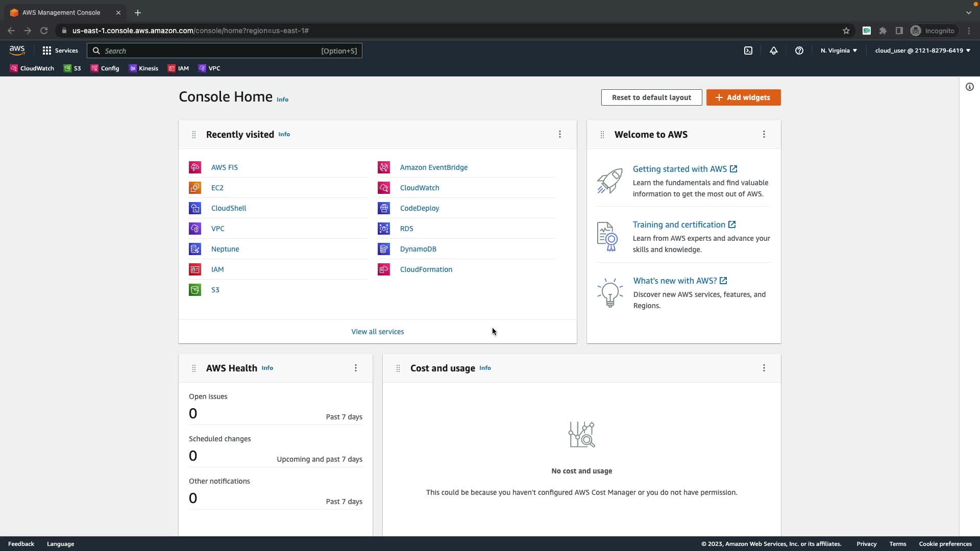Open the cloud_user account dropdown
The height and width of the screenshot is (551, 980).
(922, 51)
